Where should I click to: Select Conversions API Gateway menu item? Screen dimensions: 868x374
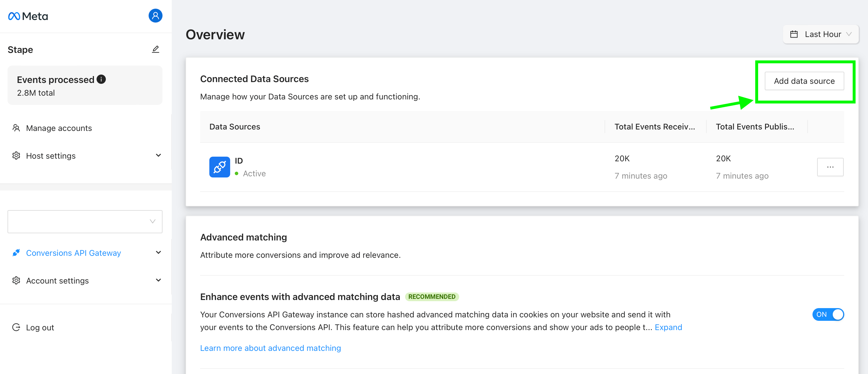tap(73, 253)
